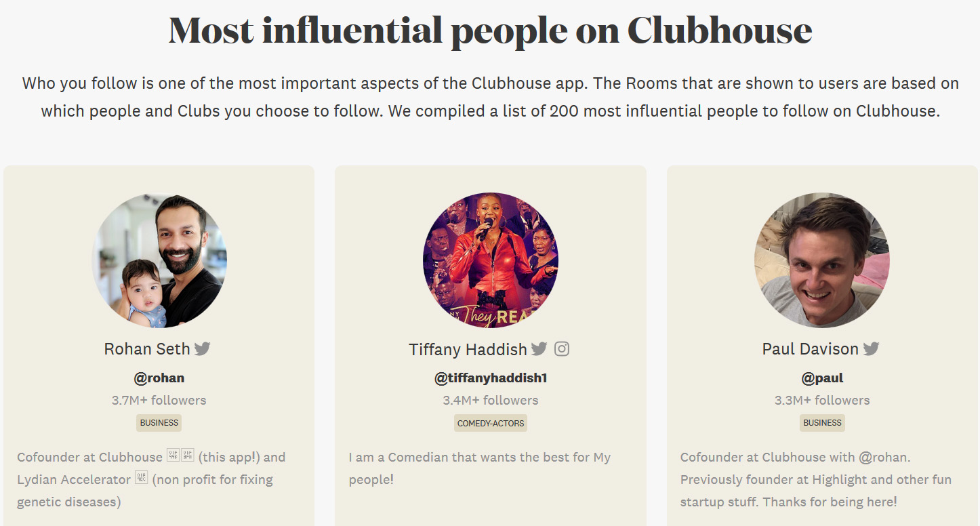Click the @paul handle
The height and width of the screenshot is (526, 980).
[x=822, y=378]
